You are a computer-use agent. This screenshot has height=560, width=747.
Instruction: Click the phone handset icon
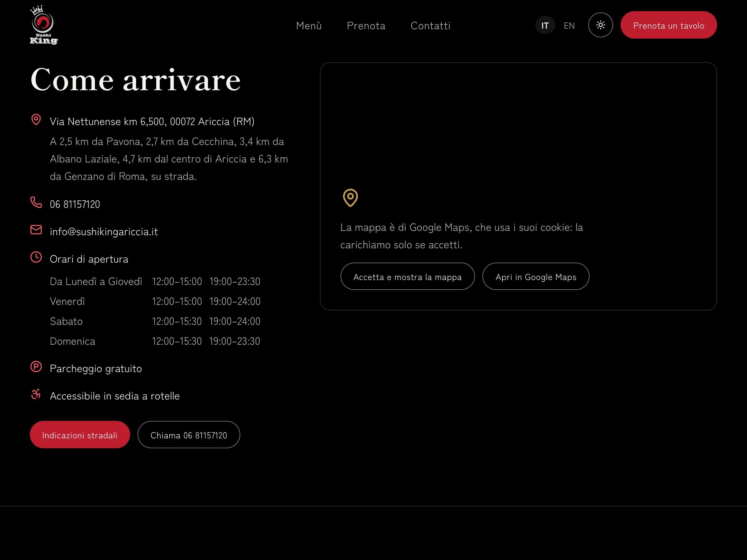point(36,202)
